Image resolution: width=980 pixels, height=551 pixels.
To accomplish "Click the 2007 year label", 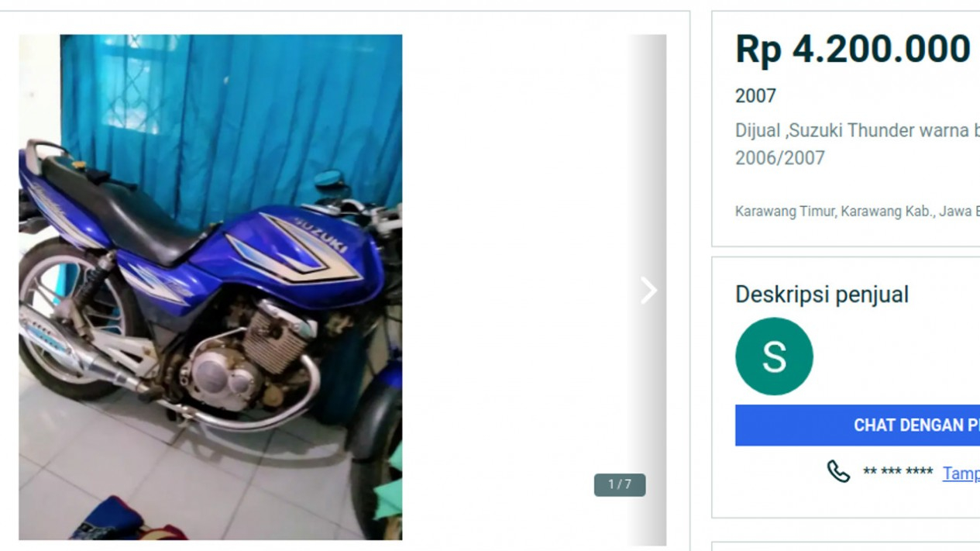I will click(755, 96).
